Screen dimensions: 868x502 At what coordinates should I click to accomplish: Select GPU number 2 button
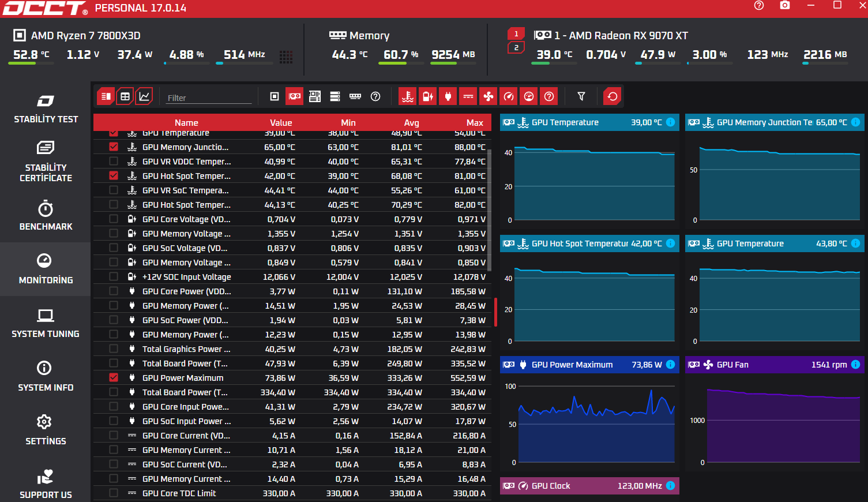[x=516, y=47]
